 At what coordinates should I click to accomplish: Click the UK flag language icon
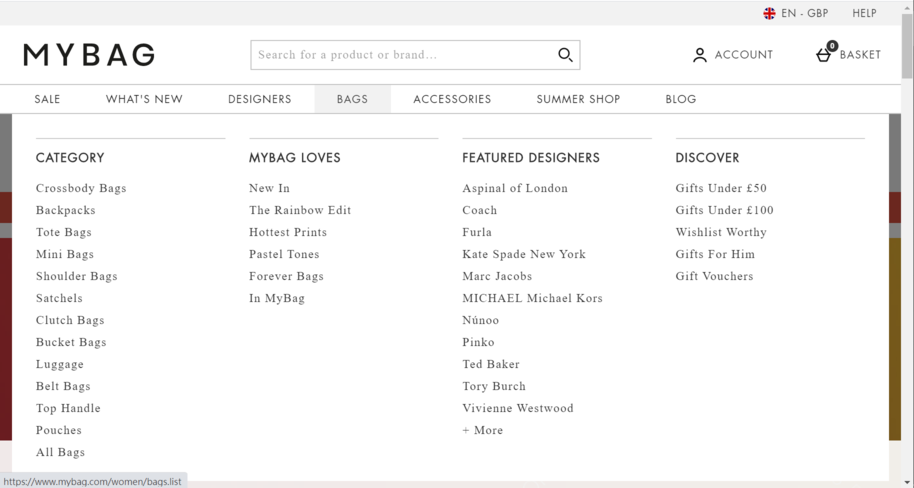pyautogui.click(x=769, y=13)
